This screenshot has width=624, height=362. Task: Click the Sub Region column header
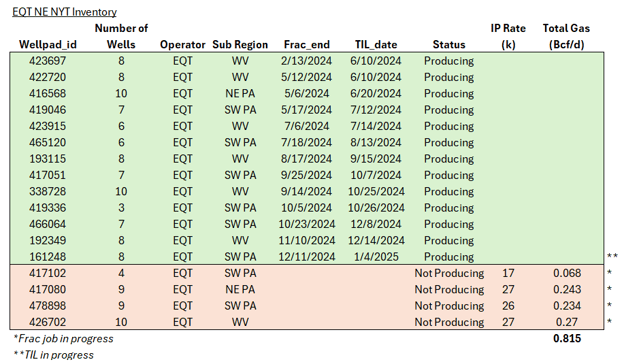240,45
